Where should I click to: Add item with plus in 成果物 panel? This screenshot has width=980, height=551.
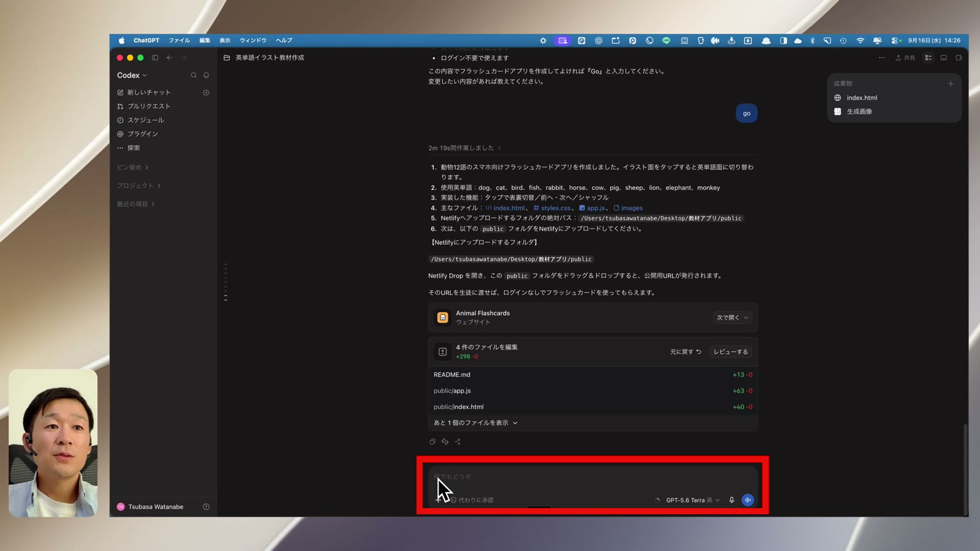click(951, 84)
